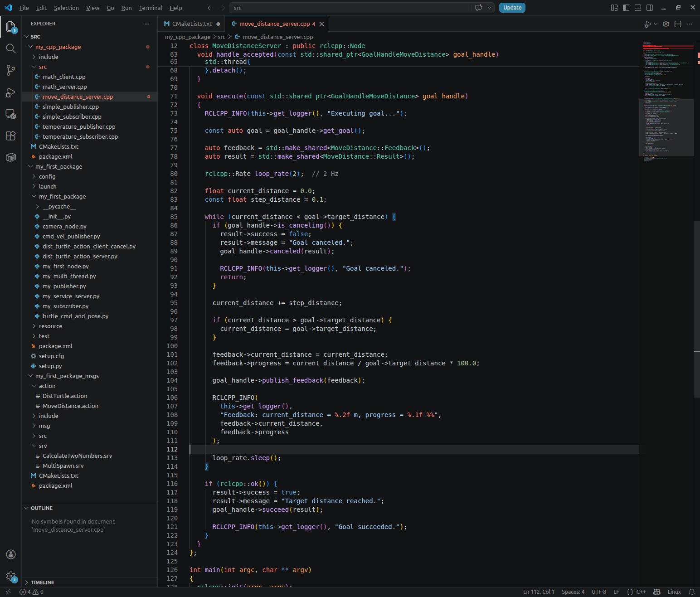Go back using navigation arrow
This screenshot has width=700, height=597.
pos(210,8)
